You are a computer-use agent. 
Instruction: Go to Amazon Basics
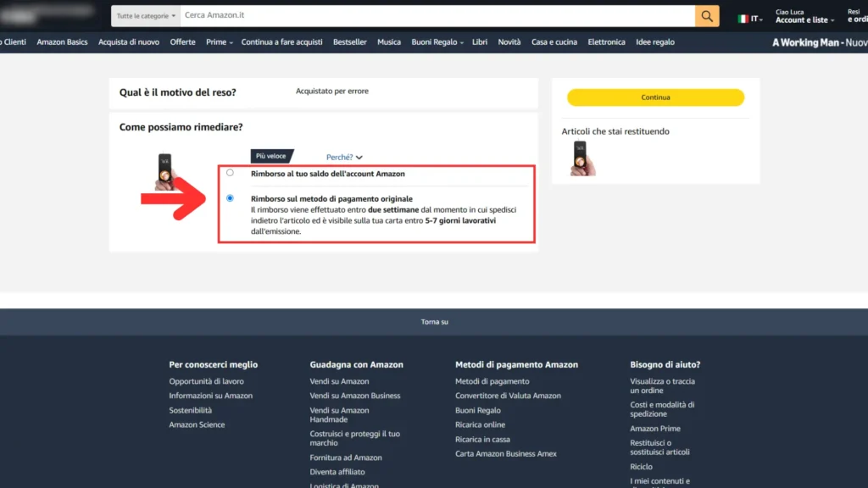click(x=62, y=42)
